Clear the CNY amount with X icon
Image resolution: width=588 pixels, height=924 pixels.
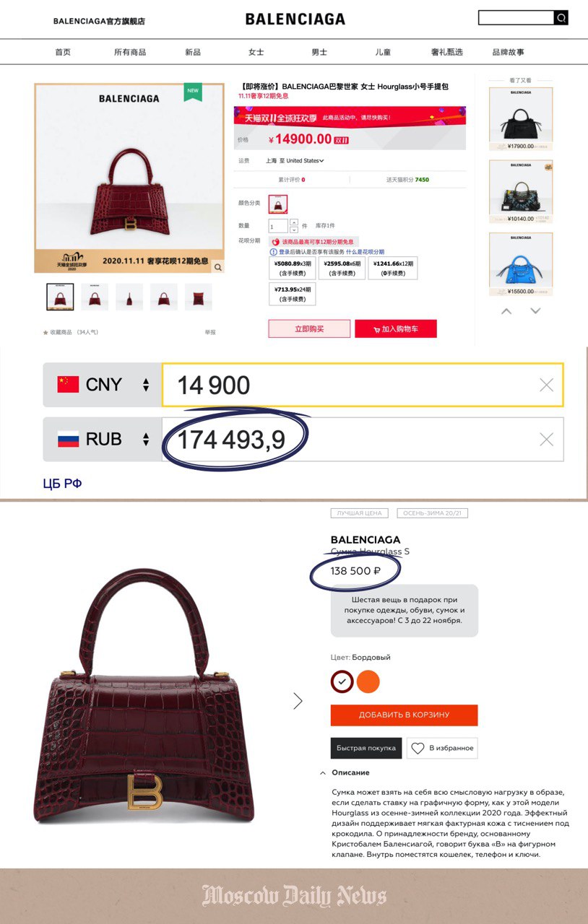546,385
